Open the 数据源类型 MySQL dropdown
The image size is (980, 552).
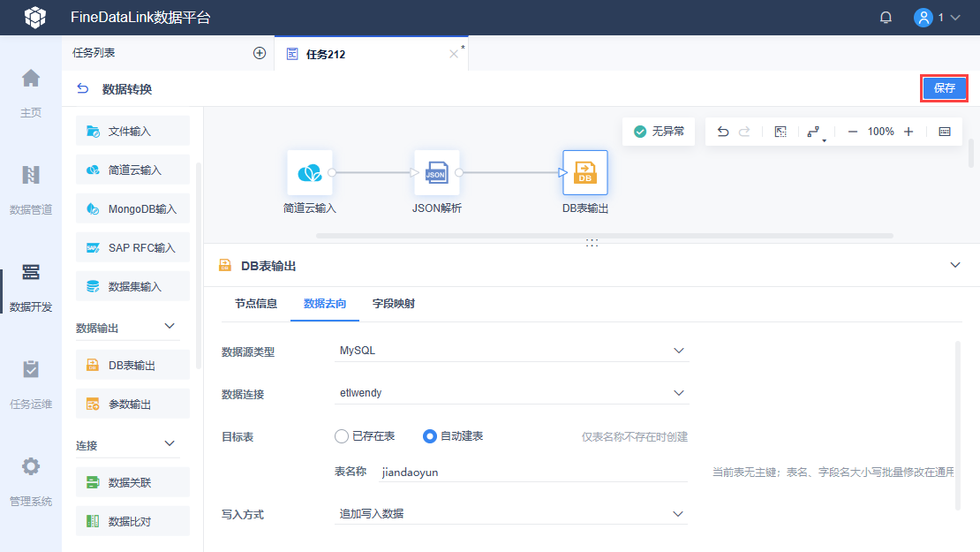pos(511,351)
